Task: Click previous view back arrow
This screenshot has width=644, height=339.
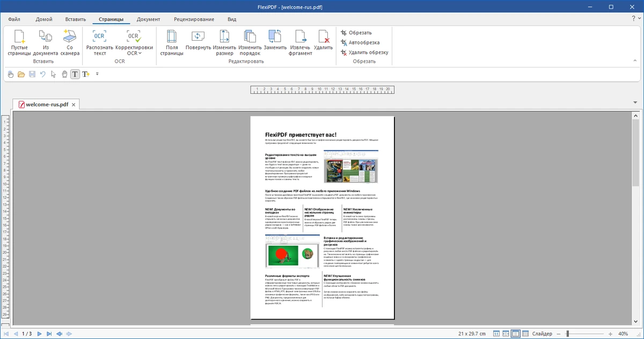Action: click(x=60, y=334)
